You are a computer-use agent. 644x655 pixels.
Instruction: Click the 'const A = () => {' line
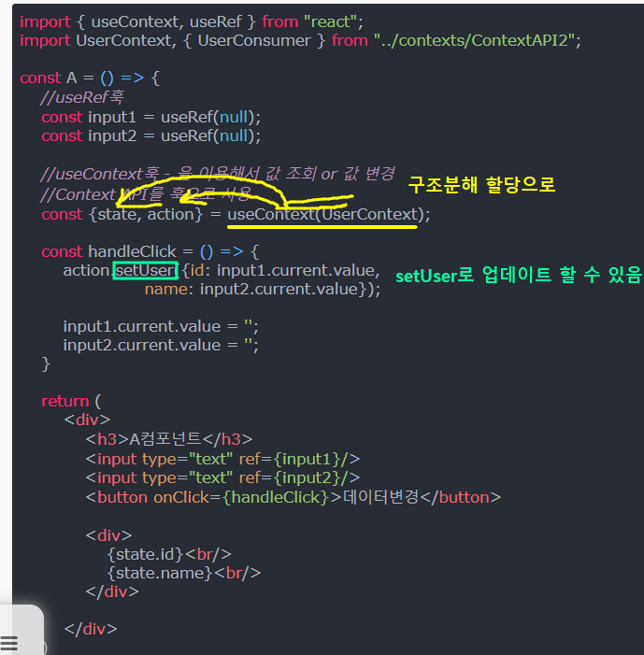tap(90, 78)
